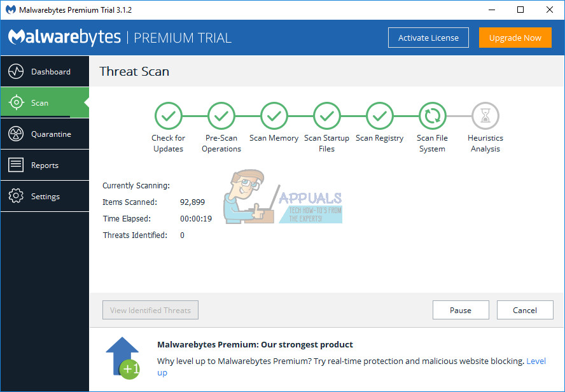Click the Malwarebytes header logo

[64, 38]
